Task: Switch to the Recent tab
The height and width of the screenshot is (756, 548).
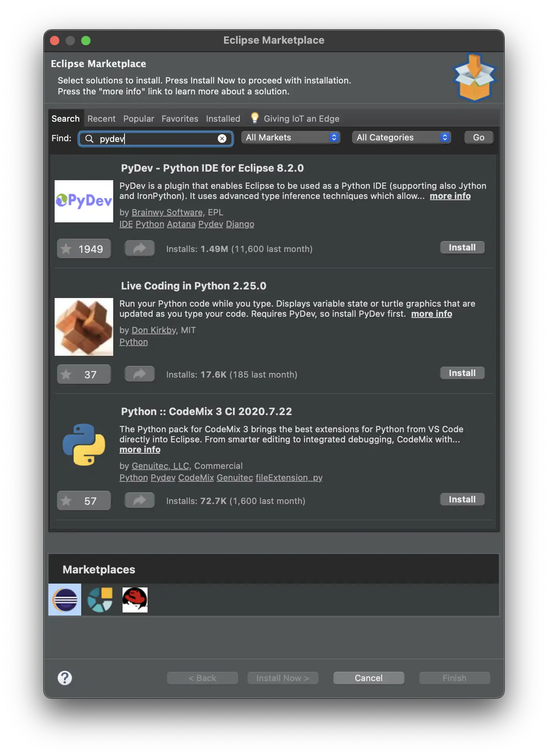Action: [101, 119]
